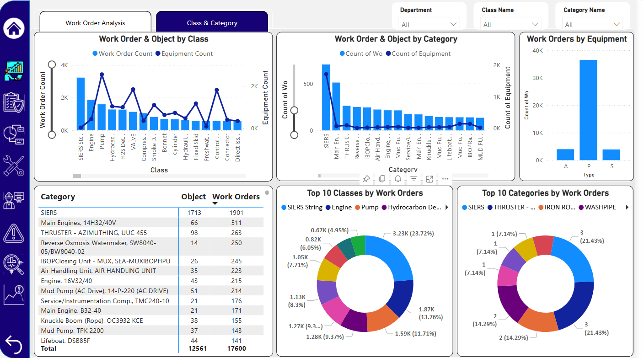Click the warning triangle alert icon

click(14, 233)
